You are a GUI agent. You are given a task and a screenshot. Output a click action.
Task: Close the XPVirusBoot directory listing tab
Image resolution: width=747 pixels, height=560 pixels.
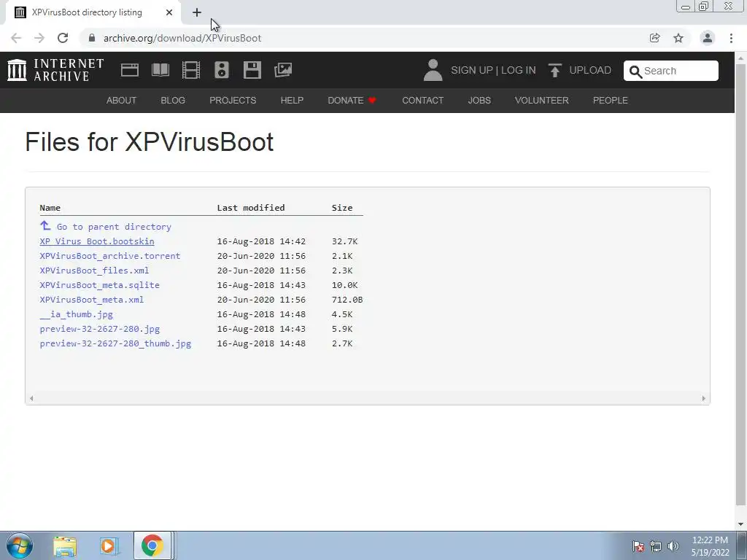[169, 12]
